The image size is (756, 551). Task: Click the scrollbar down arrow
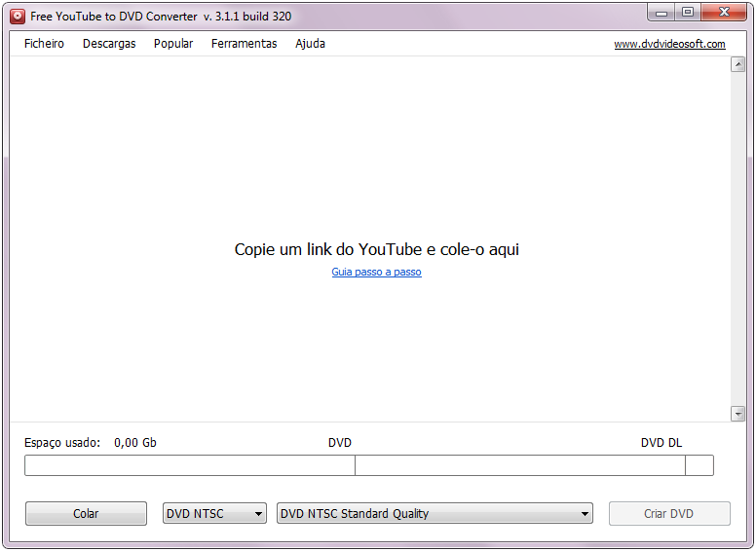point(737,414)
